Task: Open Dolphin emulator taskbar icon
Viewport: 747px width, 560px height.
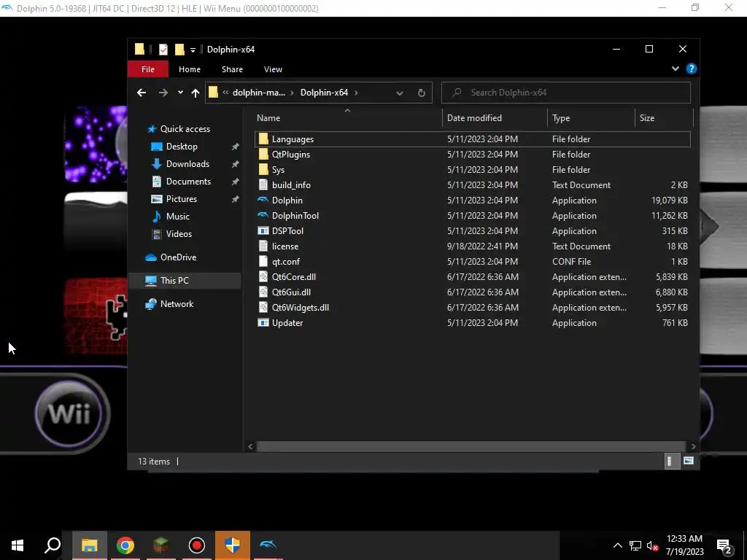Action: 268,545
